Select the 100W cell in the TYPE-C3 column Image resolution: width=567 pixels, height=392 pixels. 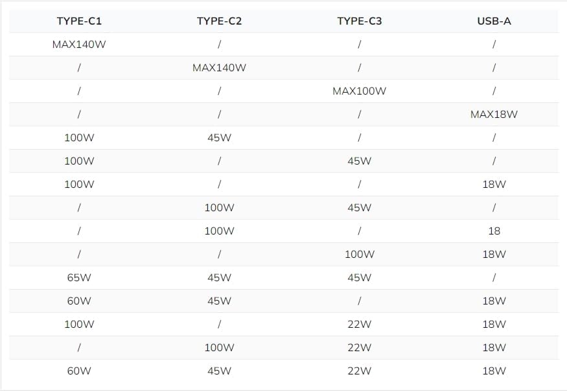coord(359,255)
